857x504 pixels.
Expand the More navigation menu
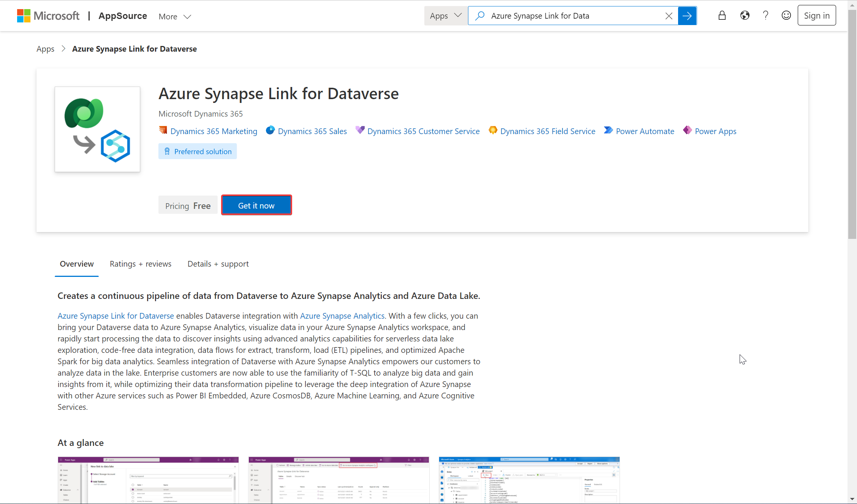(x=175, y=16)
